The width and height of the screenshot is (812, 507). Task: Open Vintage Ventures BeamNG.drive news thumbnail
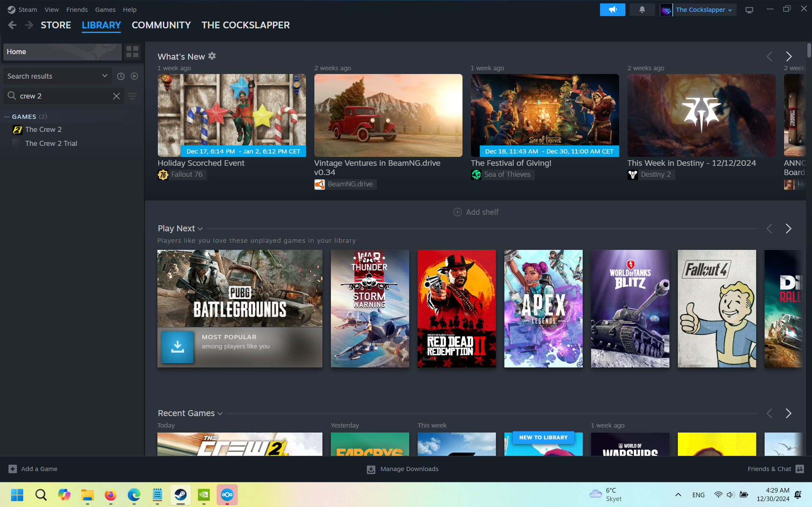point(388,115)
